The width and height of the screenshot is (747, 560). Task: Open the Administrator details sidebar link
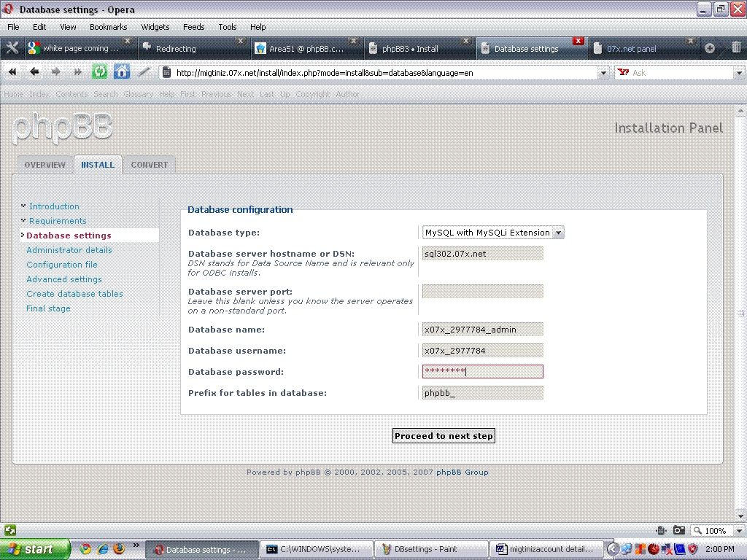coord(69,250)
